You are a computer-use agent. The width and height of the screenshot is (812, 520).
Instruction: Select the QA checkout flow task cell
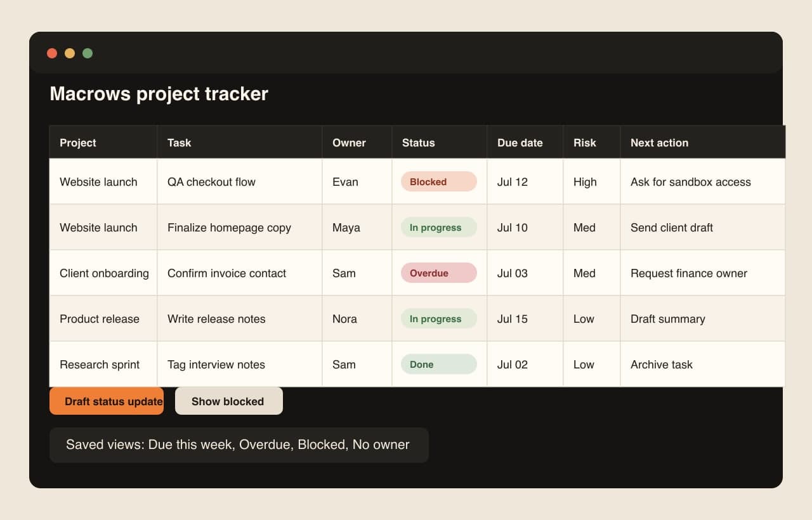click(240, 181)
